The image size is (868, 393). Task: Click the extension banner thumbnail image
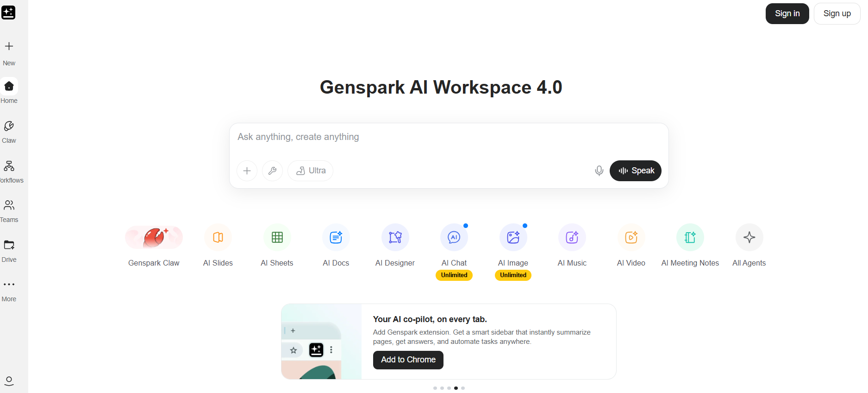pyautogui.click(x=321, y=342)
